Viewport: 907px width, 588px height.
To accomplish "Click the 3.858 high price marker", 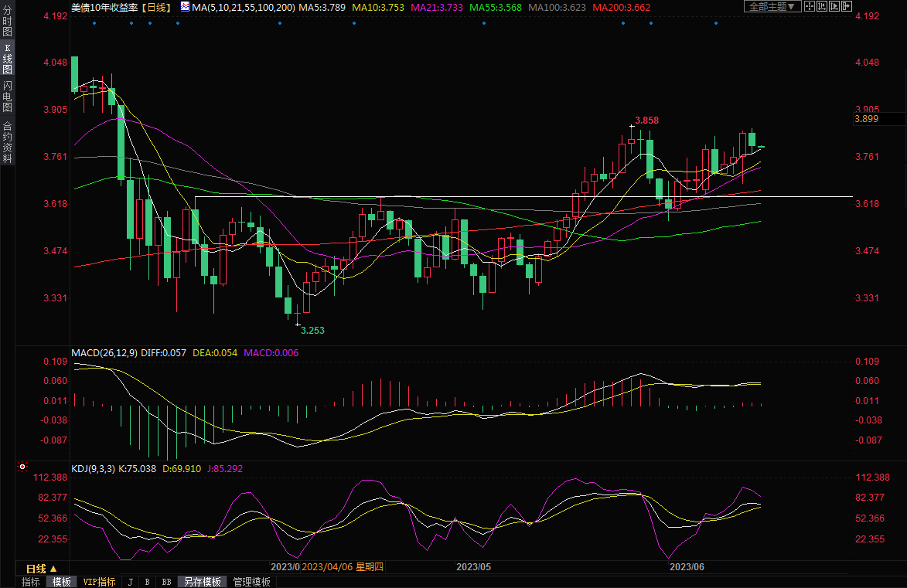I will [x=646, y=121].
